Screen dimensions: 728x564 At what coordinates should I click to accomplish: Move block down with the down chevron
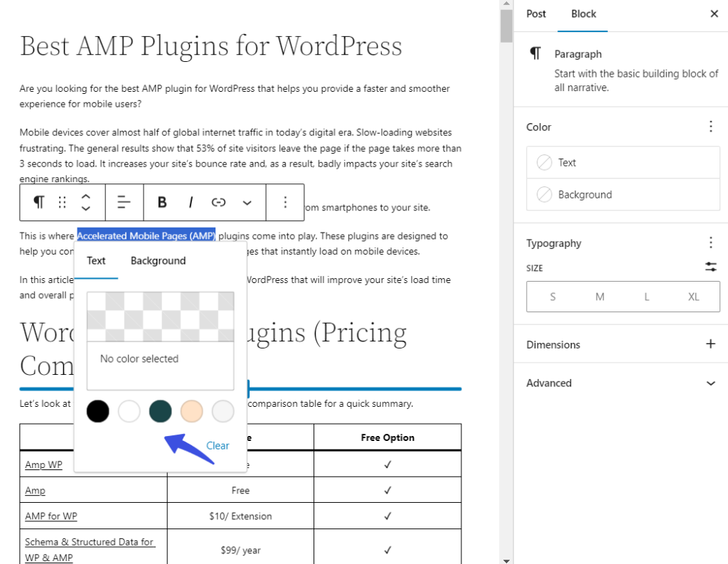[85, 208]
